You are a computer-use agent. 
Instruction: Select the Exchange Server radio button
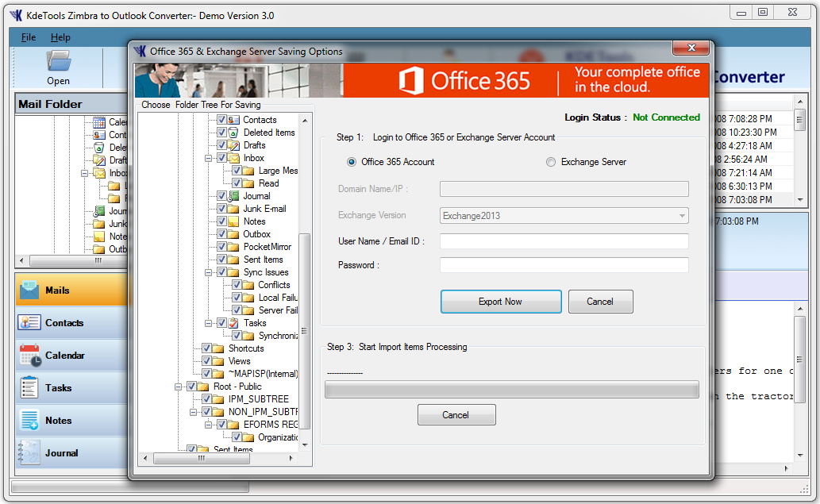pos(551,162)
